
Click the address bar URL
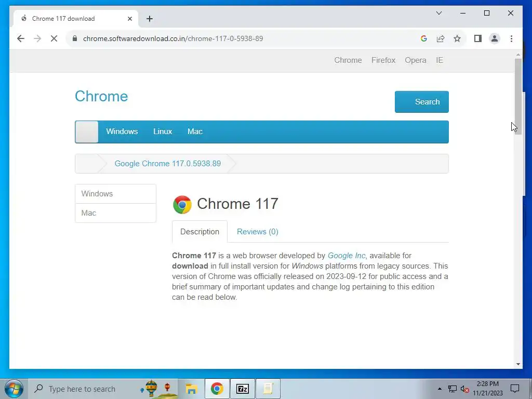173,38
